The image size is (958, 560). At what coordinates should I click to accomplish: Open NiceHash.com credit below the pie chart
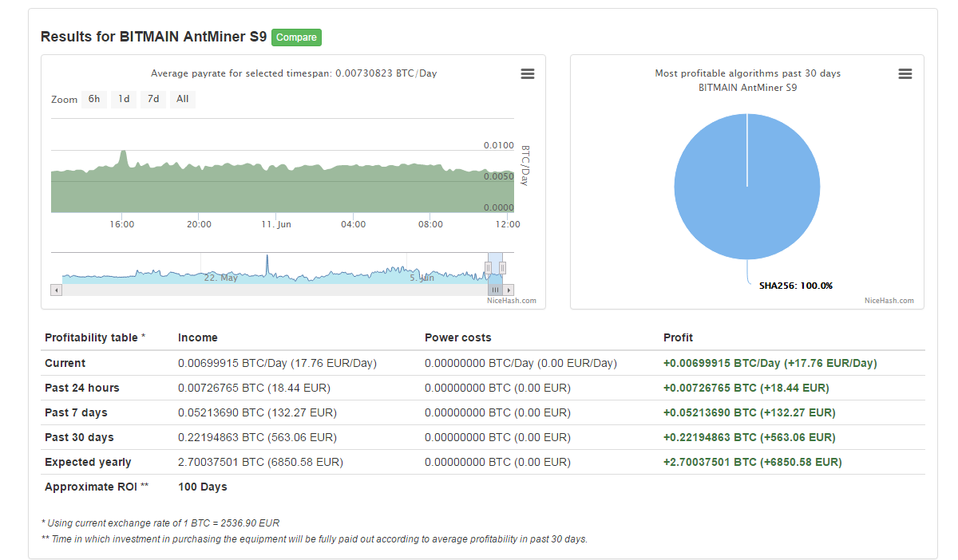[x=889, y=301]
